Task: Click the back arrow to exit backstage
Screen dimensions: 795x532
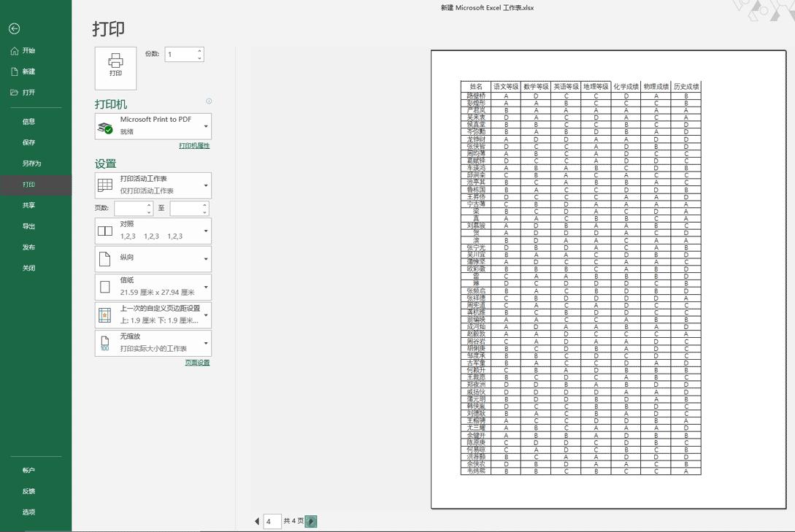Action: 14,28
